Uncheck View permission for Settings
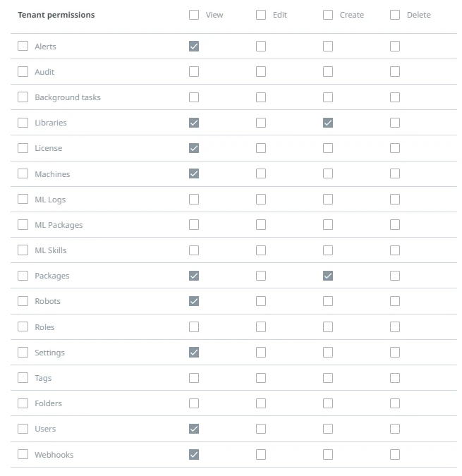This screenshot has height=476, width=462. tap(194, 353)
